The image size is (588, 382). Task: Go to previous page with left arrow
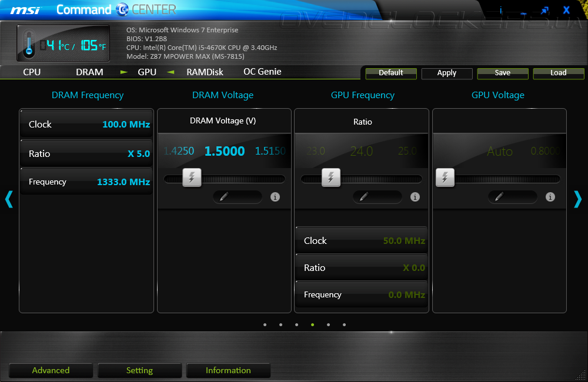pos(9,199)
